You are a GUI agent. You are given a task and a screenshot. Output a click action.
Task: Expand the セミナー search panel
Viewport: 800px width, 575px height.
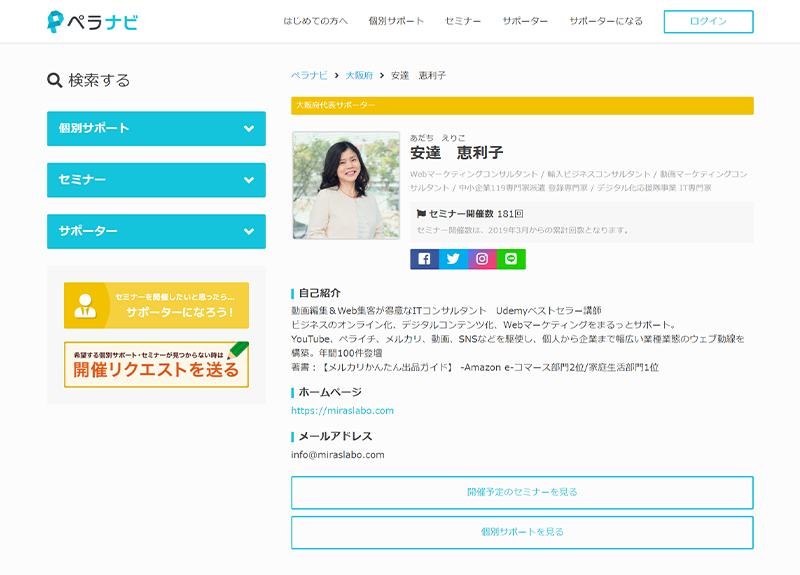[x=156, y=180]
